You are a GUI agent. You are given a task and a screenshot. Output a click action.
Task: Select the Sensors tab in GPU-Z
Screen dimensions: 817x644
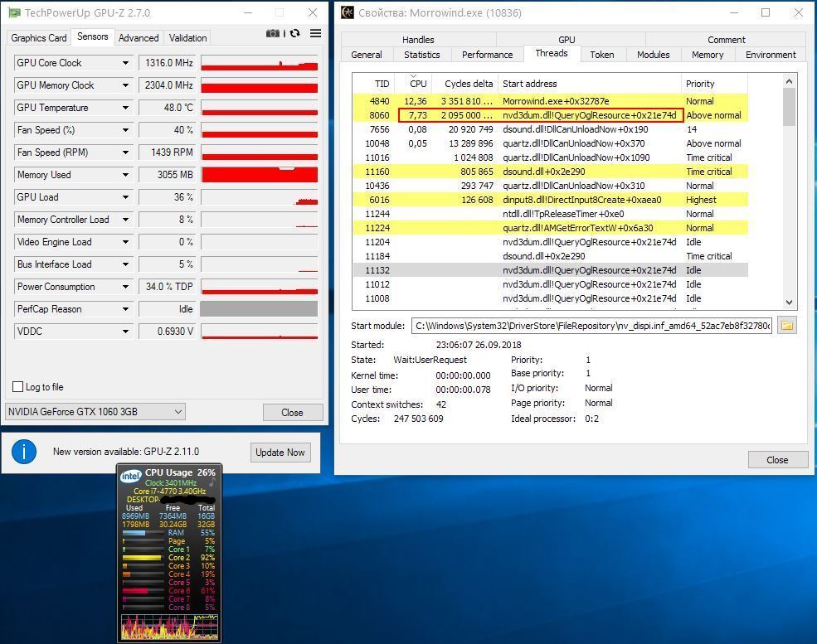click(x=93, y=36)
